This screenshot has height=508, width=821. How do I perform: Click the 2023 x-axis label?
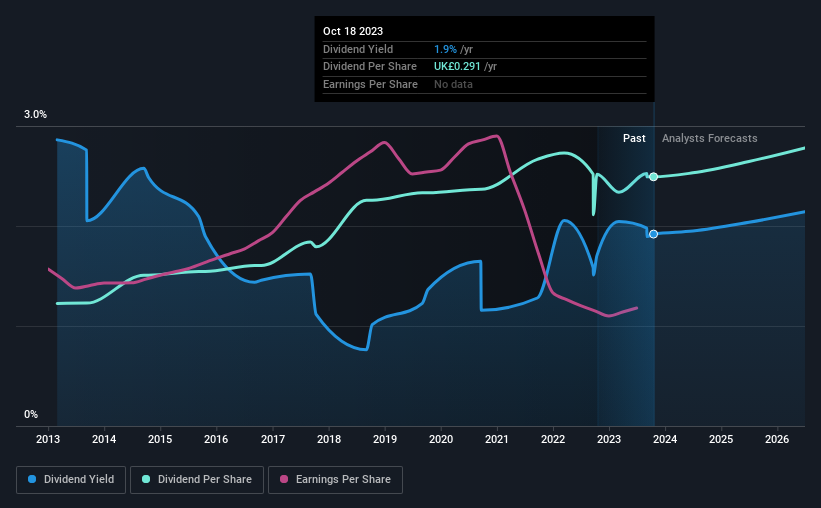(609, 439)
